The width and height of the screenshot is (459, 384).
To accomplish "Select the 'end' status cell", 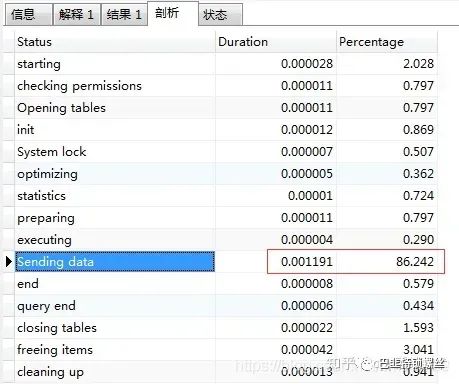I will 115,284.
